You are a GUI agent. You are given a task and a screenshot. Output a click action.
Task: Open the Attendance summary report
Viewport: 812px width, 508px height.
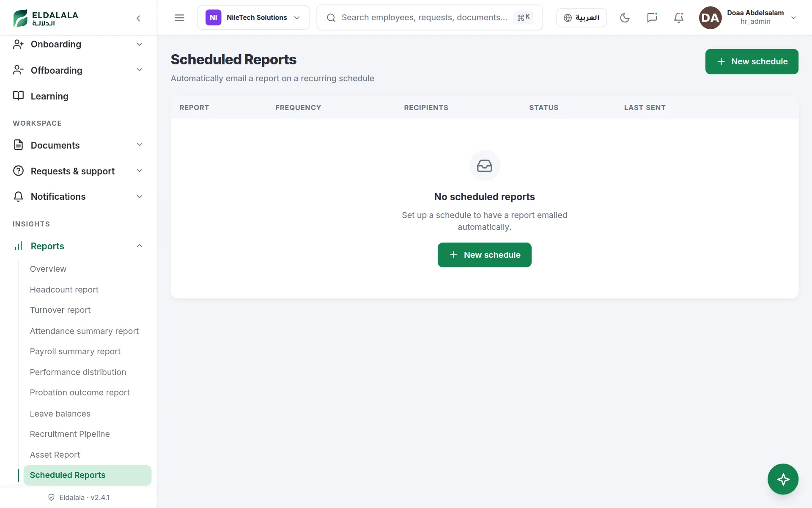coord(84,331)
